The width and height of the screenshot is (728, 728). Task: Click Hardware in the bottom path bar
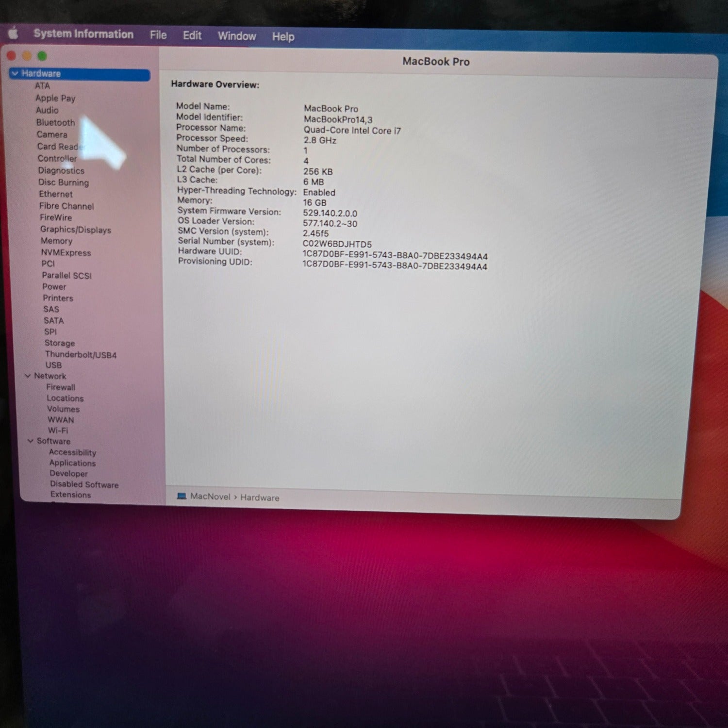pyautogui.click(x=260, y=497)
